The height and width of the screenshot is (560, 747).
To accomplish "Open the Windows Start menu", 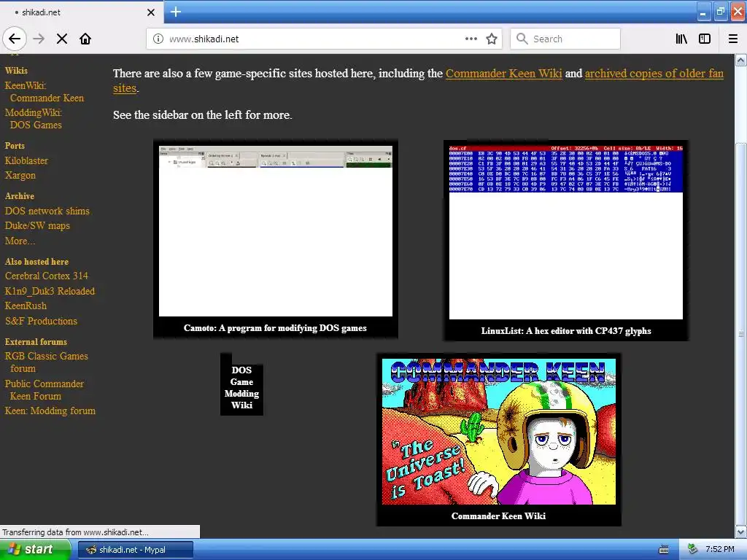I will pyautogui.click(x=35, y=550).
